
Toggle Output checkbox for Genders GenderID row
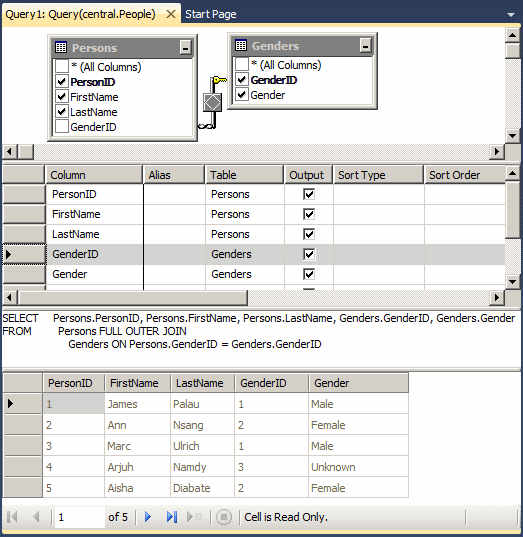pyautogui.click(x=309, y=254)
